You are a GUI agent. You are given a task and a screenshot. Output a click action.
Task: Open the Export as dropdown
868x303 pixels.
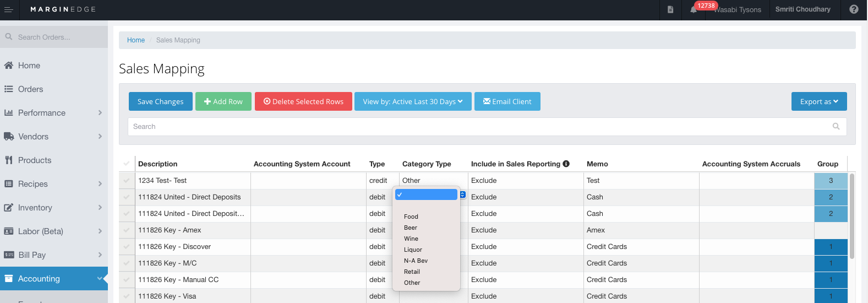[x=818, y=101]
